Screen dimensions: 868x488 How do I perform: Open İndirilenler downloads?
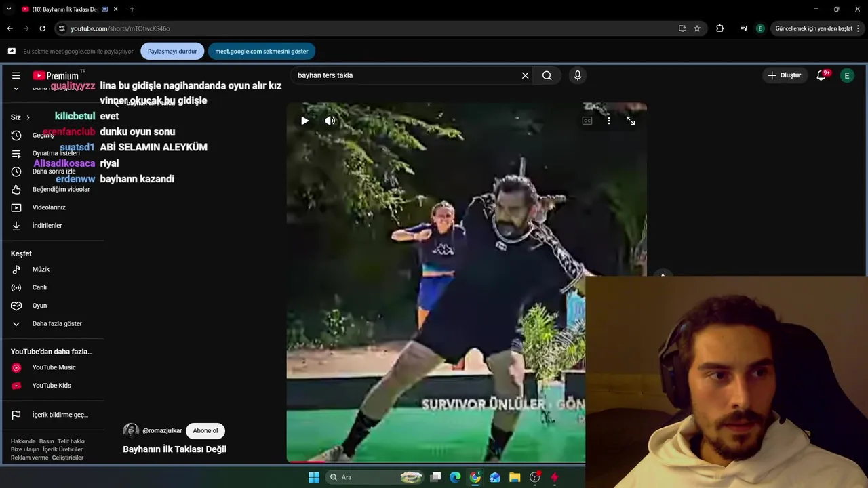point(47,226)
